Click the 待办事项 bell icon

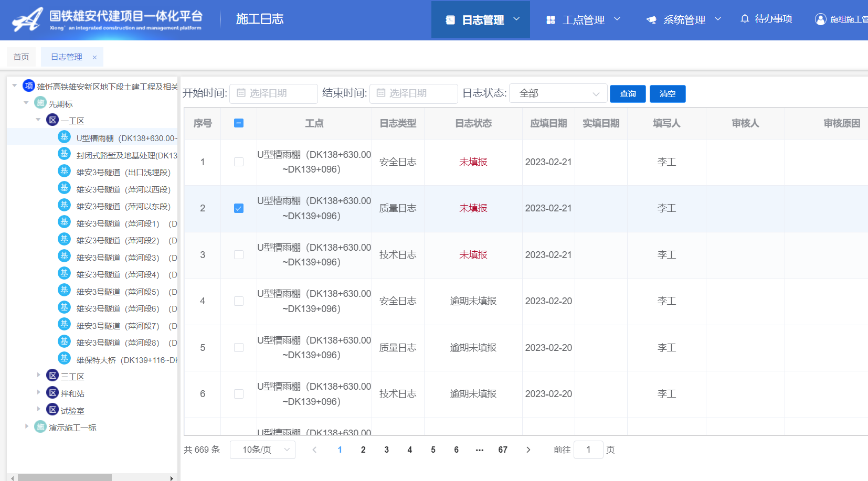point(745,19)
